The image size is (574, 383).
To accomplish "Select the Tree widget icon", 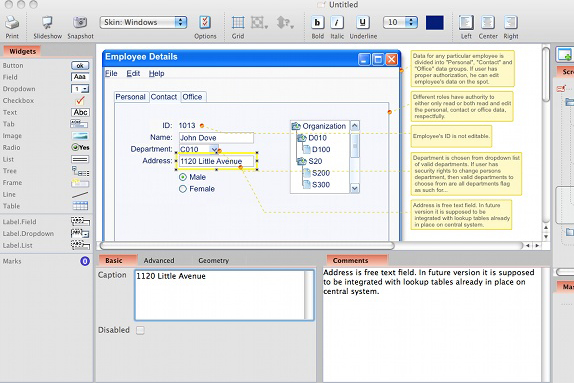I will coord(80,171).
